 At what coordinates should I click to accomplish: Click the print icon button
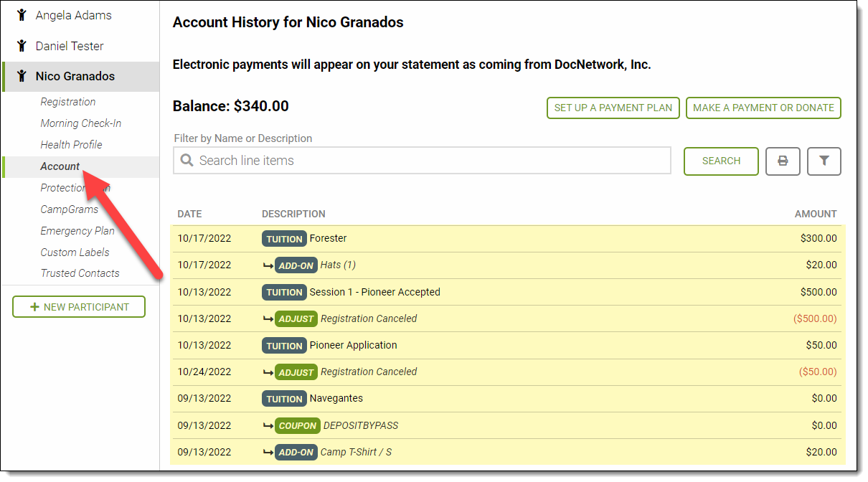point(783,161)
